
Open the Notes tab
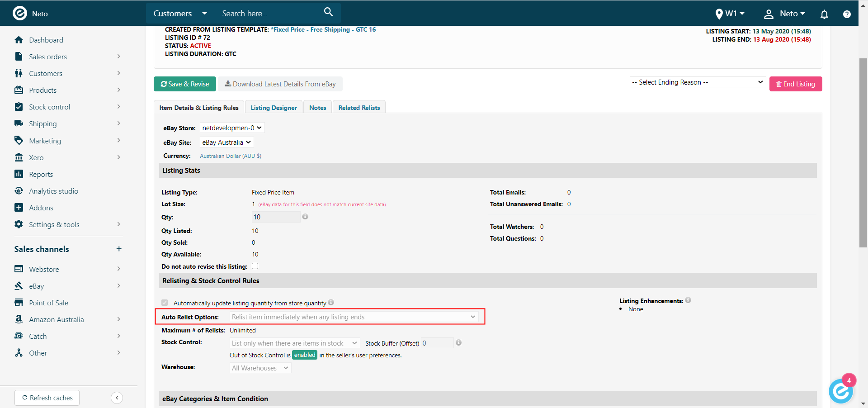pyautogui.click(x=318, y=107)
